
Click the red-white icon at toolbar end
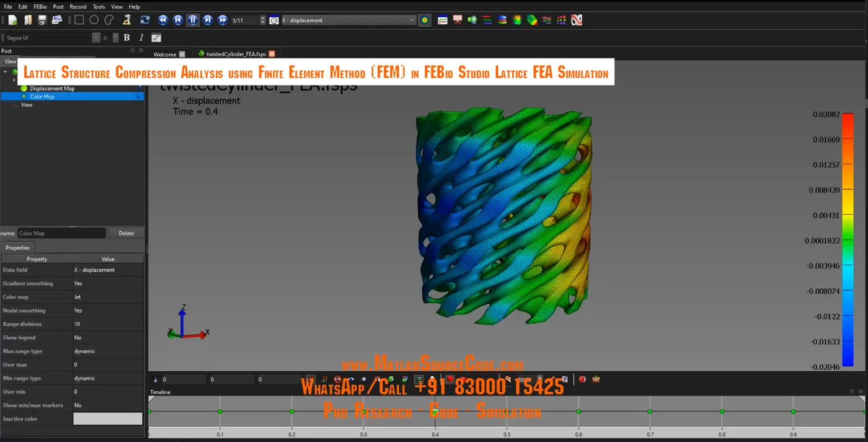(577, 20)
